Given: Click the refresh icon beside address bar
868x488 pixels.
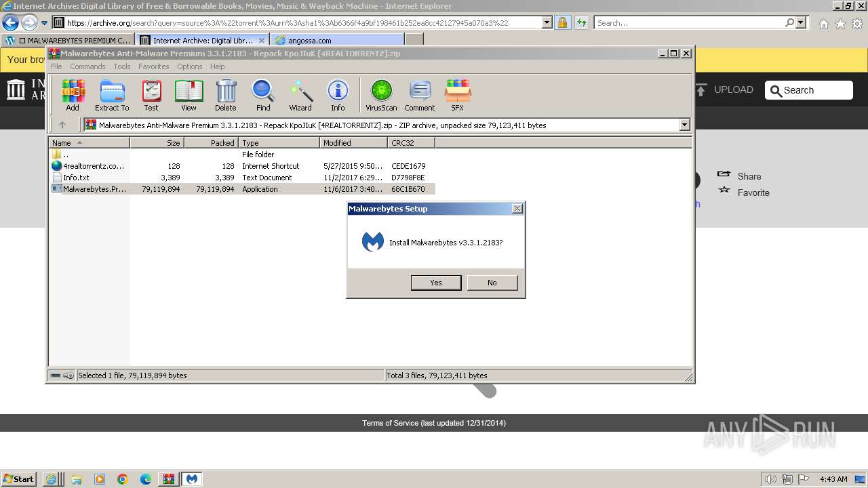Looking at the screenshot, I should (x=581, y=22).
